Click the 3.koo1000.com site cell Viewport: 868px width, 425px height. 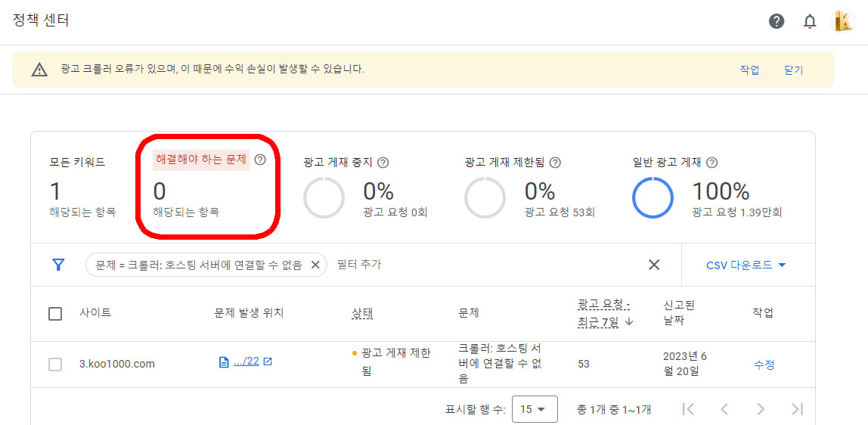(x=117, y=365)
